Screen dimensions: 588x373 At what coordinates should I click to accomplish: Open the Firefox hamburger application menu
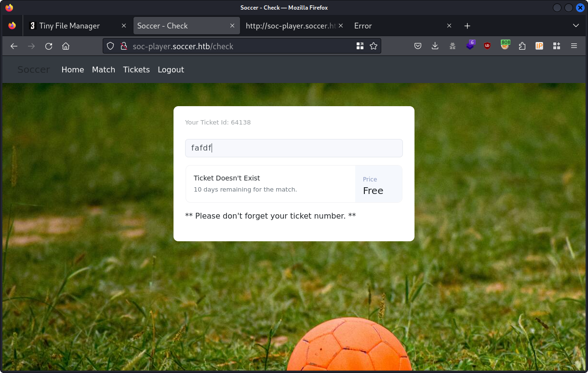click(574, 46)
